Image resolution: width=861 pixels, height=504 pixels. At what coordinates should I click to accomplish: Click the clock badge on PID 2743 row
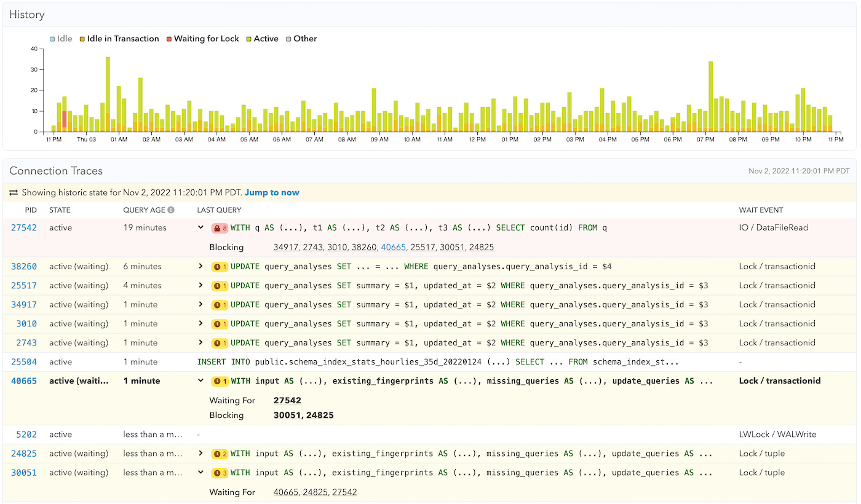220,343
